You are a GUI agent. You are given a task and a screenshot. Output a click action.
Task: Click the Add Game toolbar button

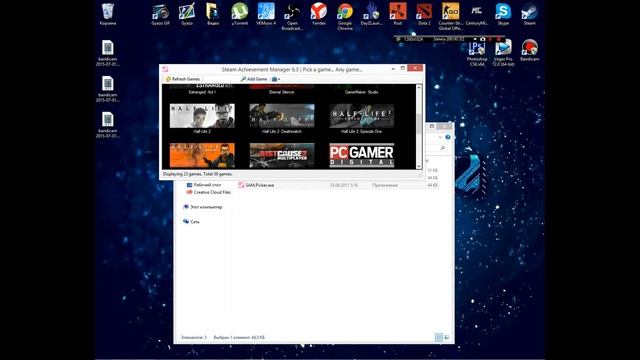(253, 79)
